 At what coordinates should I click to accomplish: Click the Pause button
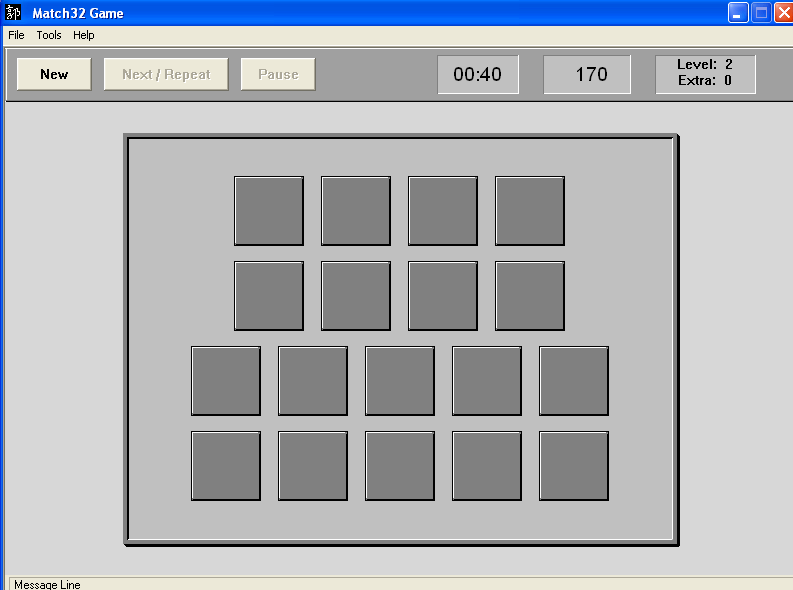point(278,74)
